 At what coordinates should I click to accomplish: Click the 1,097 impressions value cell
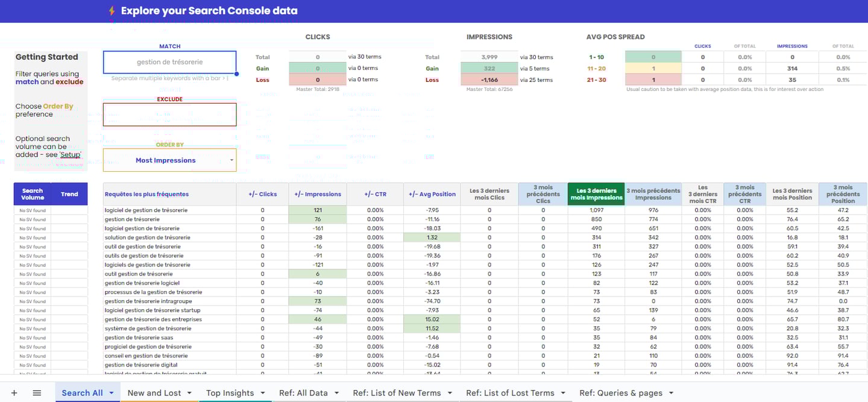[x=596, y=210]
